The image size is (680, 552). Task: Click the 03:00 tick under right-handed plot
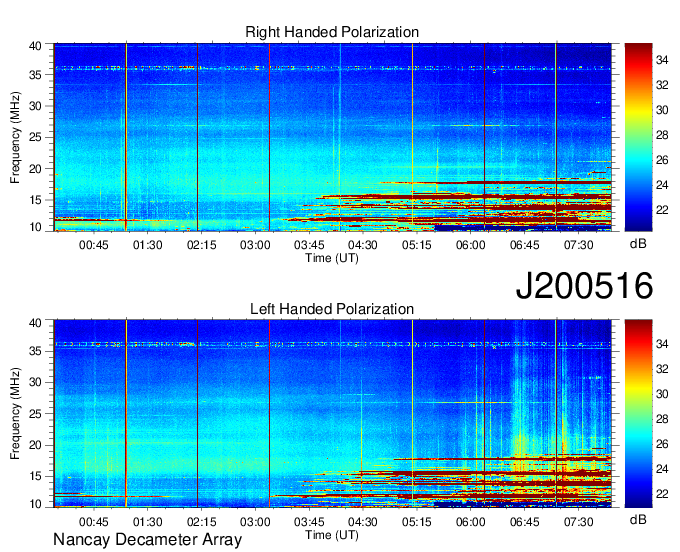(255, 245)
